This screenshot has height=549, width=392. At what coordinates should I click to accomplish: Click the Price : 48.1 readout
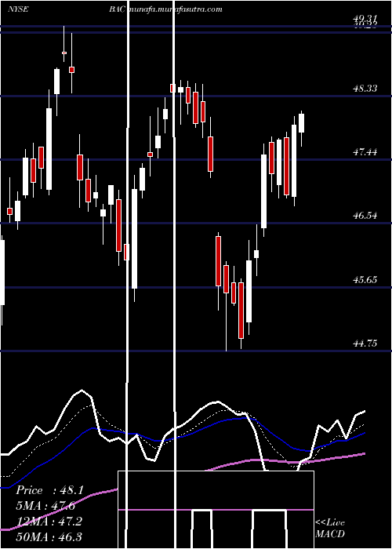[49, 490]
